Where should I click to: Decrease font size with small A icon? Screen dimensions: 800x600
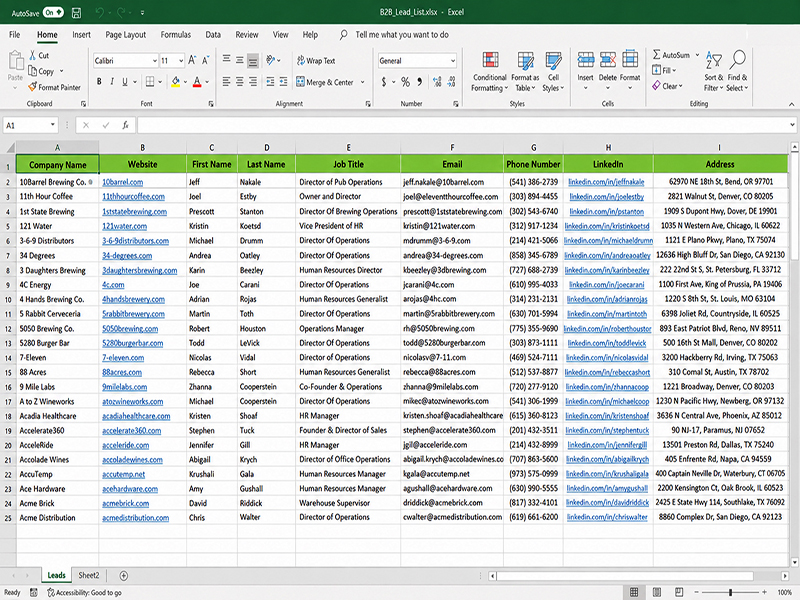click(206, 60)
